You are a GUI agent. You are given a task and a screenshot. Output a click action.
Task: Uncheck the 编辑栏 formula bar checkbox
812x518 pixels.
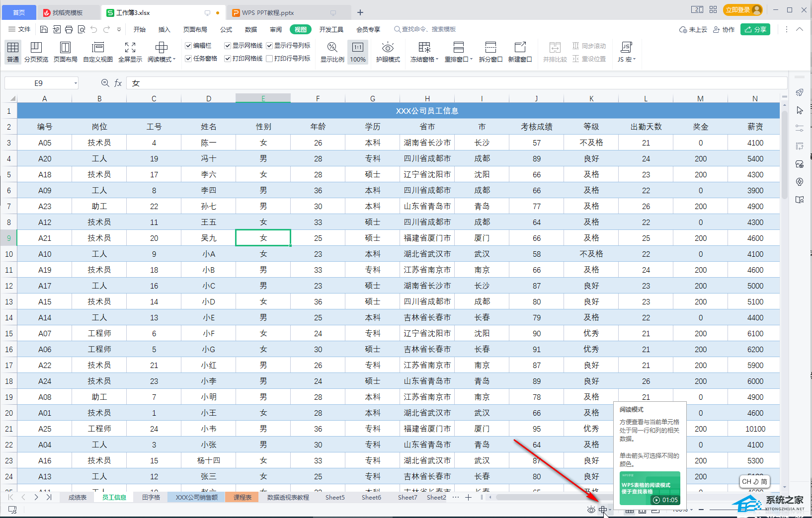[189, 46]
